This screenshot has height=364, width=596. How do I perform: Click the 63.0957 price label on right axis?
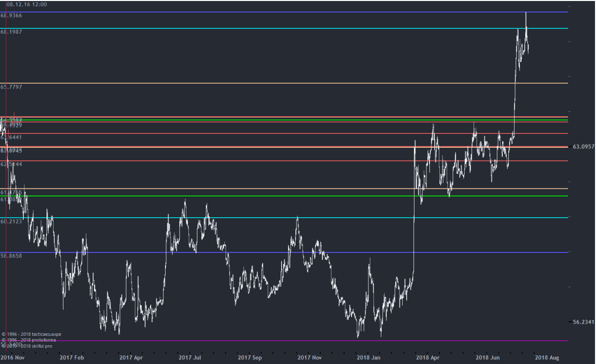(583, 147)
